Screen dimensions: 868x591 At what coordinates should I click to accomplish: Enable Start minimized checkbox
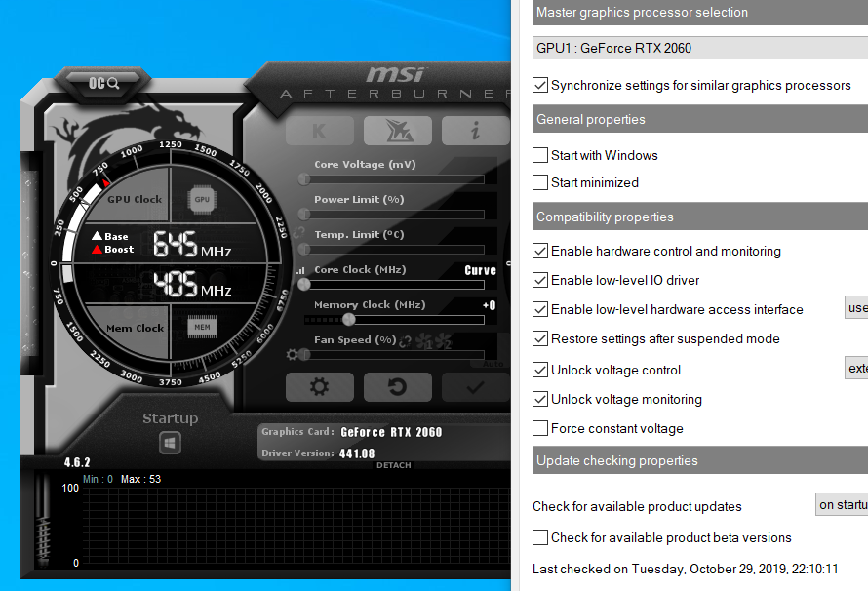pos(540,182)
